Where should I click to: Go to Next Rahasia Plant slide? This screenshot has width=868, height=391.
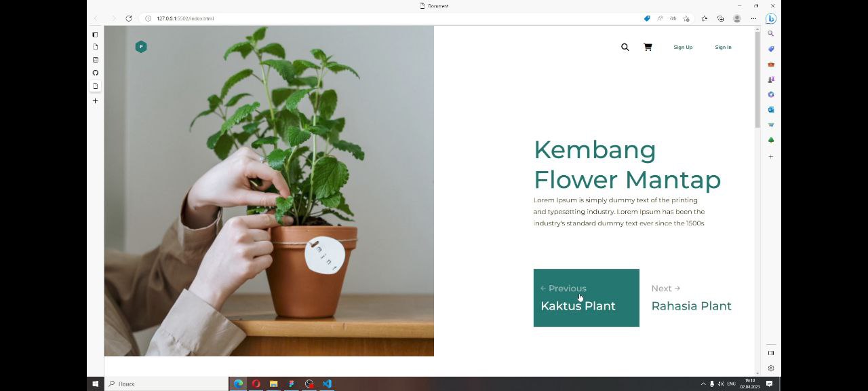692,298
